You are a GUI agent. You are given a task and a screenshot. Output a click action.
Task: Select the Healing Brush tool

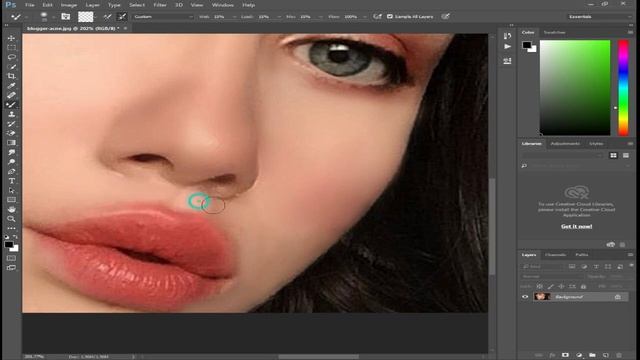(x=11, y=95)
